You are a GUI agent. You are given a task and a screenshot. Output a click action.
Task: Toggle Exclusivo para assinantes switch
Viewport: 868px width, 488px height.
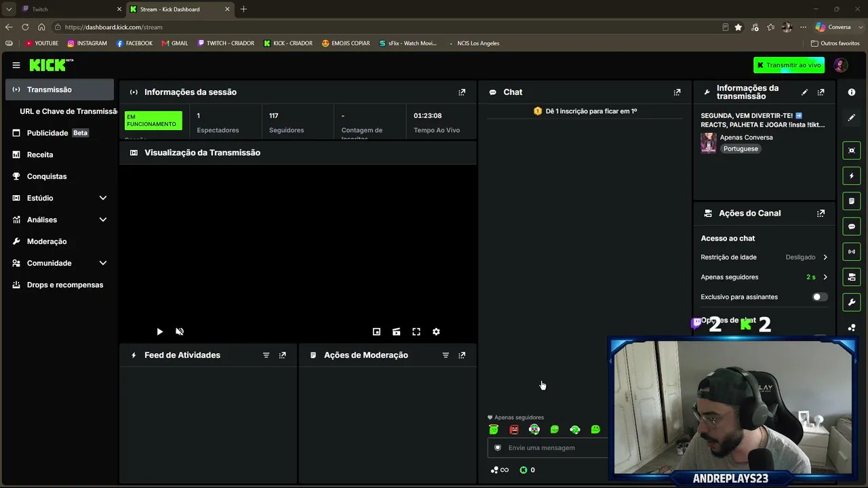pyautogui.click(x=820, y=297)
